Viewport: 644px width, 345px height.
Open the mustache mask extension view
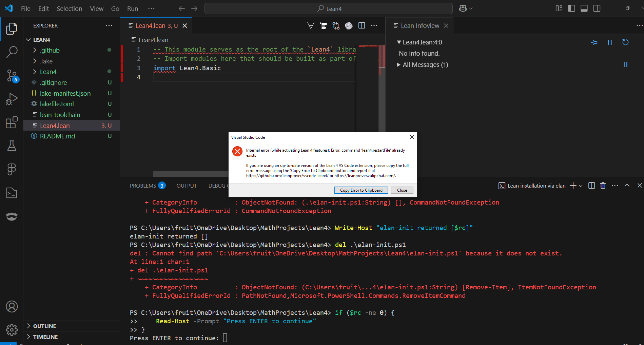12,216
